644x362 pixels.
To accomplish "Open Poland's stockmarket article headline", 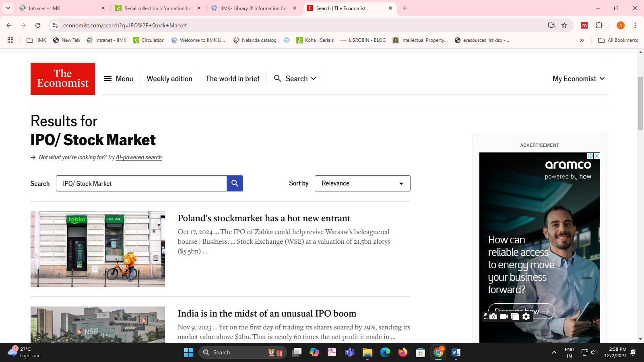I will (264, 218).
